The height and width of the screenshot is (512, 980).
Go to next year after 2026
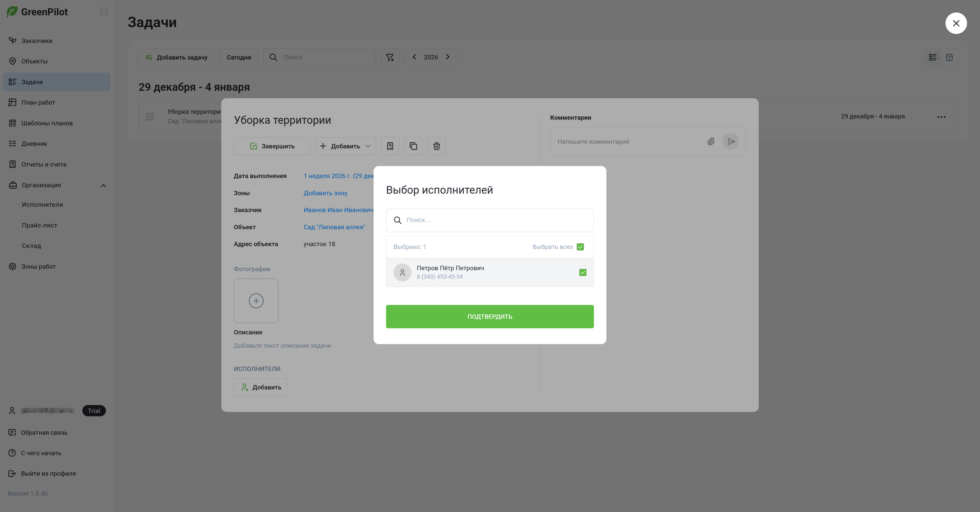click(448, 57)
